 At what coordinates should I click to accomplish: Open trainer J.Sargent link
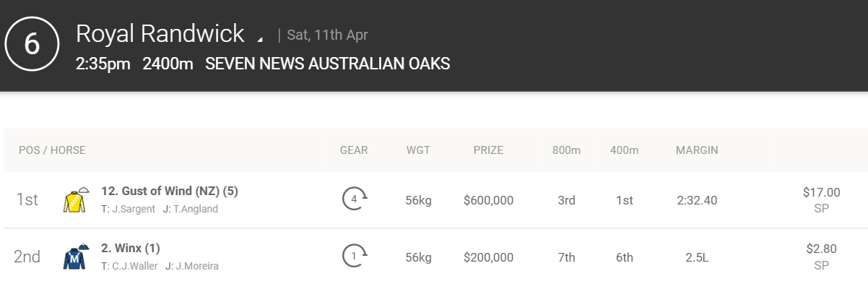pyautogui.click(x=130, y=209)
